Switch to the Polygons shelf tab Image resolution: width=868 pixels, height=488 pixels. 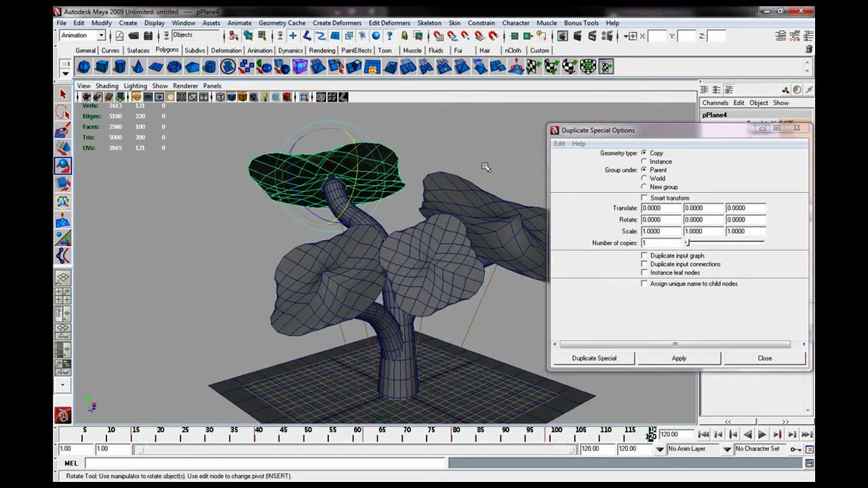(x=167, y=50)
